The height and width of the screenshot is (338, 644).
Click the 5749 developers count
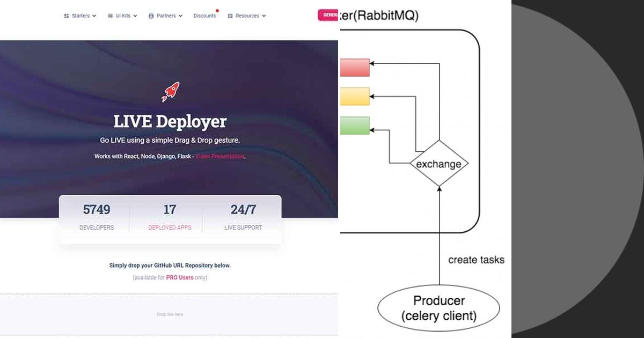97,210
